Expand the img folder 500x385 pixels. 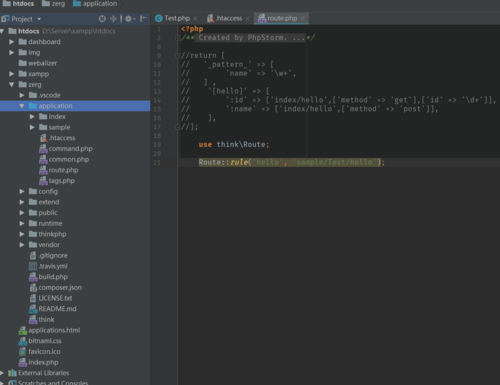tap(12, 52)
